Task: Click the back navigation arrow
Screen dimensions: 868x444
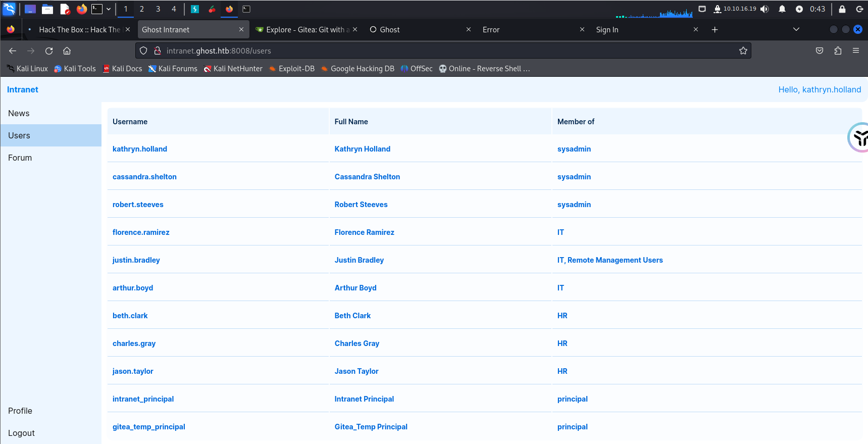Action: 13,51
